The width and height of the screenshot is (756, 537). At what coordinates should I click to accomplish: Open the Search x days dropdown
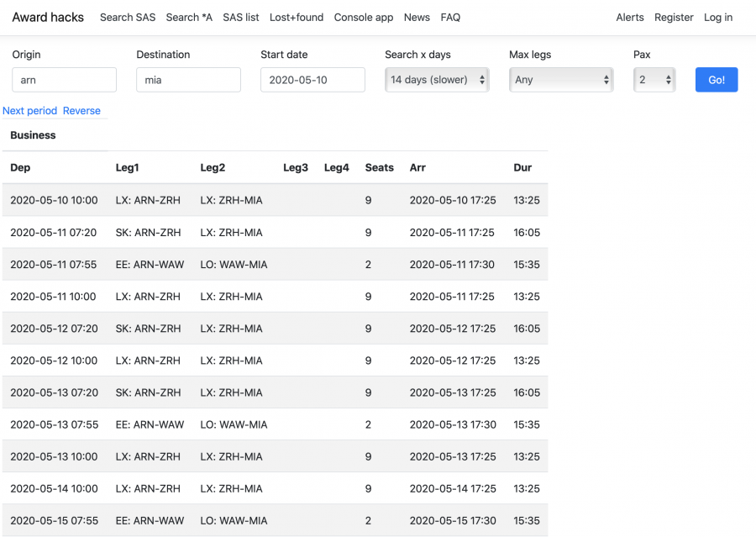[437, 80]
